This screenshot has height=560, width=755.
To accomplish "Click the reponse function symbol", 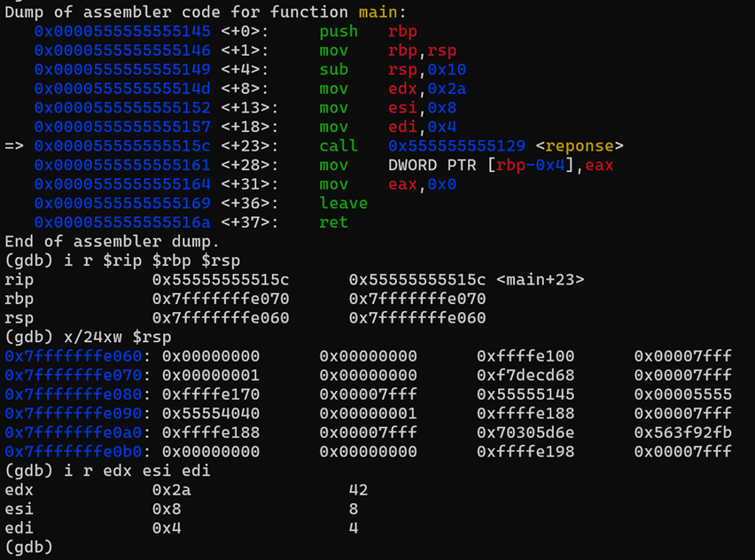I will (580, 145).
